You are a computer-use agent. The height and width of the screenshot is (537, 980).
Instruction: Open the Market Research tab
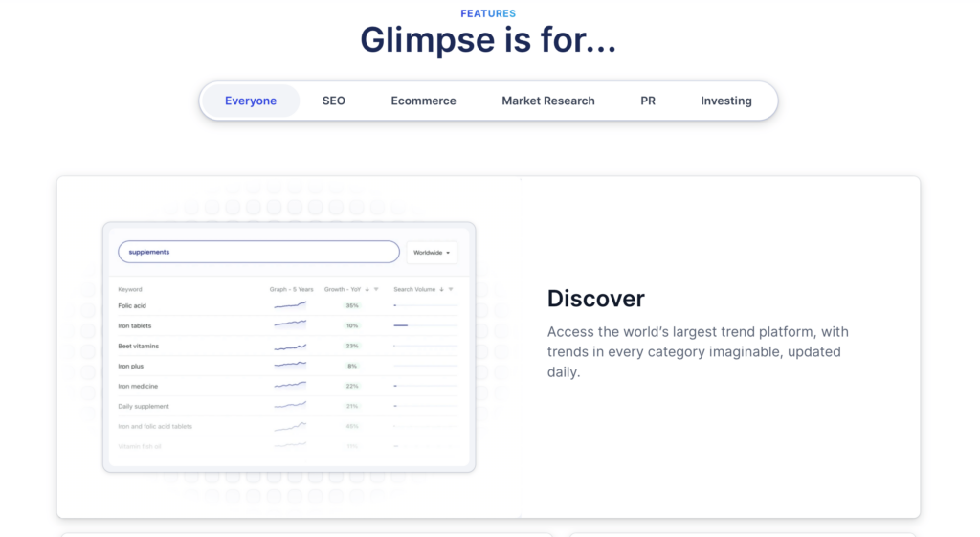548,101
